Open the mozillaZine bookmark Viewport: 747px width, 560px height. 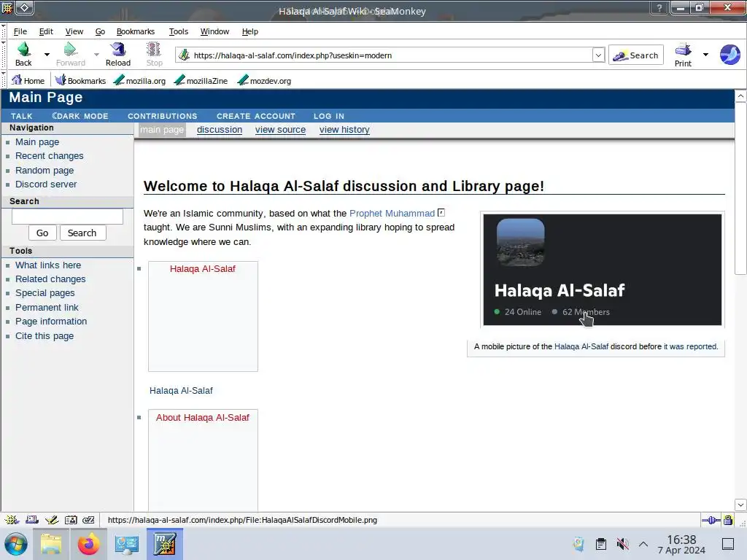(x=201, y=80)
